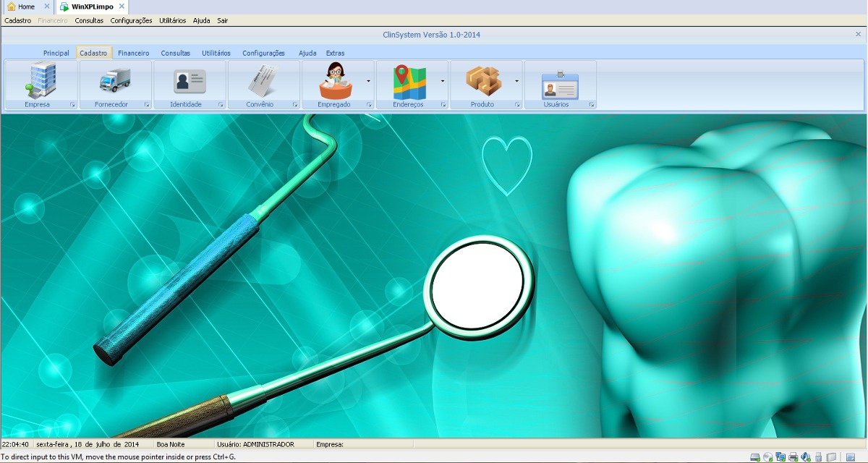Select the Principal ribbon tab
The height and width of the screenshot is (463, 868).
(x=56, y=53)
